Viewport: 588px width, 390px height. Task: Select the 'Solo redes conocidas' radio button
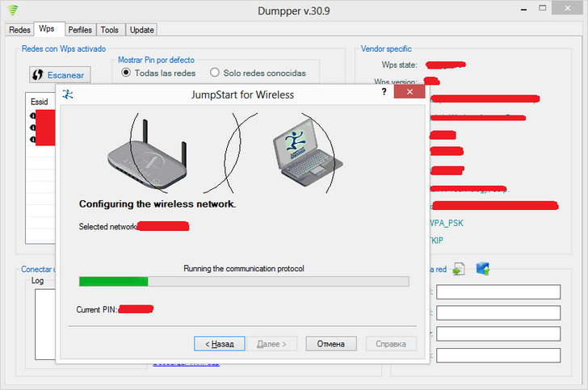tap(215, 73)
